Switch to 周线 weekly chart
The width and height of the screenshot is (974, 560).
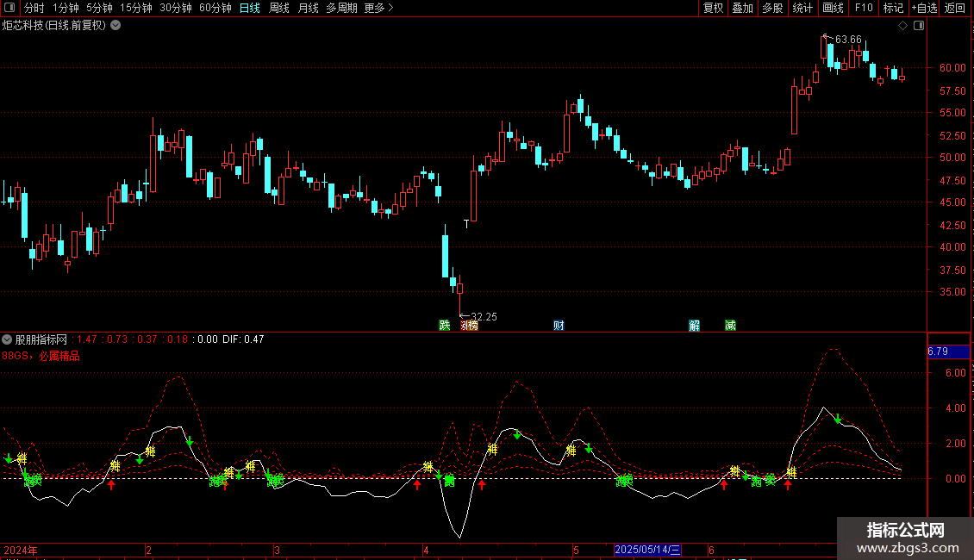(x=279, y=8)
